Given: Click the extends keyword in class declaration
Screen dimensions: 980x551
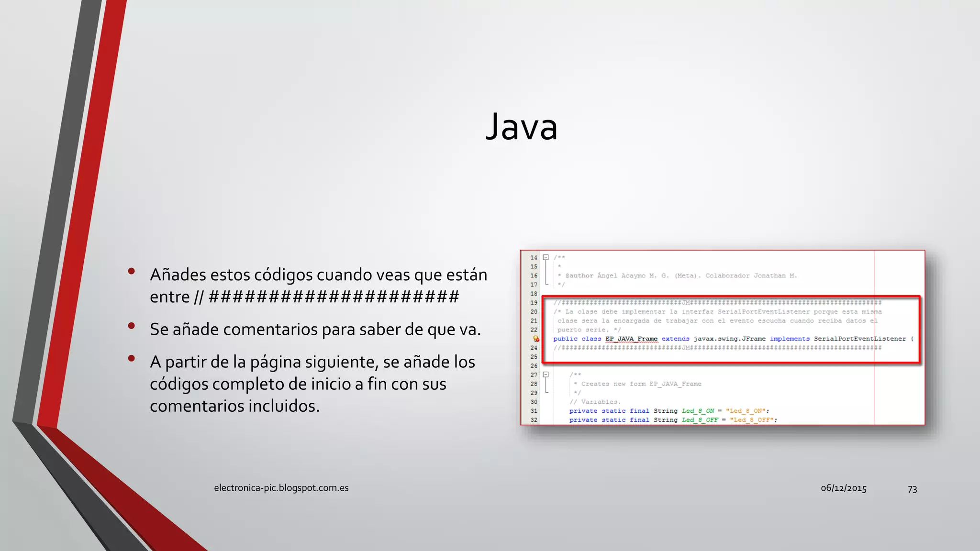Looking at the screenshot, I should coord(675,339).
